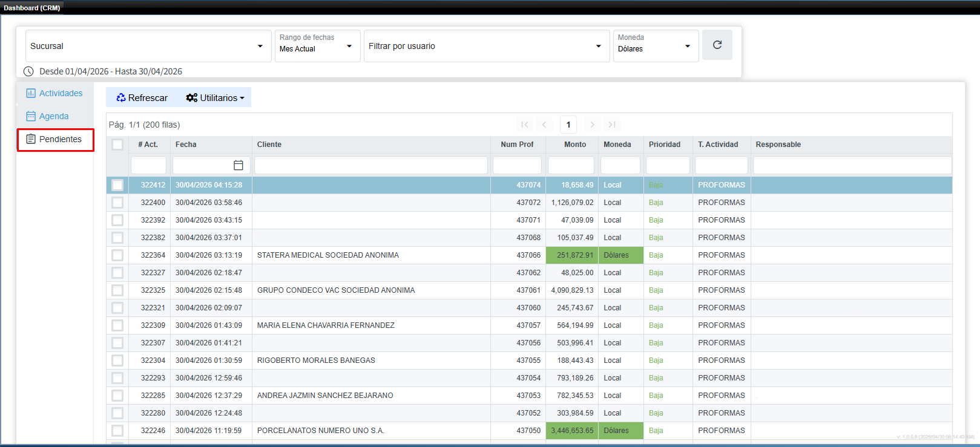Open the Filtrar por usuario dropdown

487,46
